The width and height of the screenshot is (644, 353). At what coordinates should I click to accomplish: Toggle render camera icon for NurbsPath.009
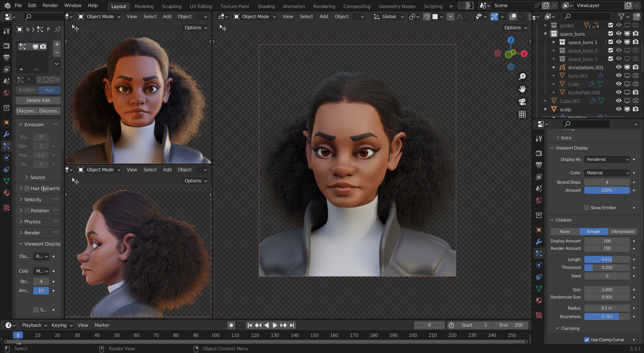[636, 92]
